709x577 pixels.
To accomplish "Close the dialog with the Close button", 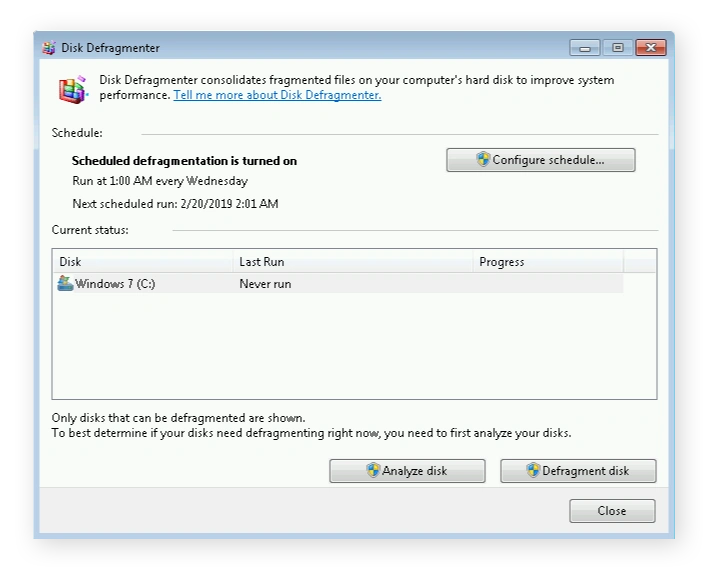I will click(612, 511).
